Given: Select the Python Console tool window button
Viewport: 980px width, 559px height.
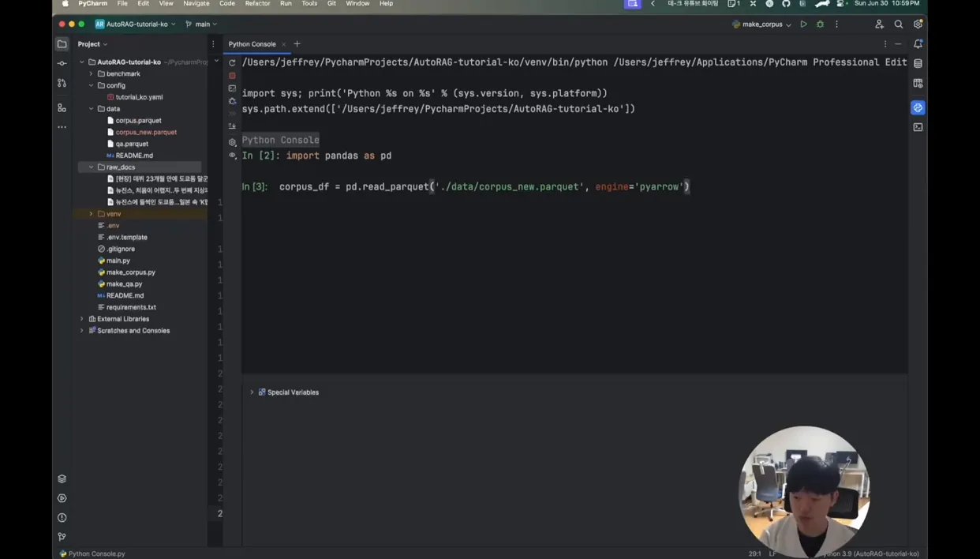Looking at the screenshot, I should coord(918,107).
